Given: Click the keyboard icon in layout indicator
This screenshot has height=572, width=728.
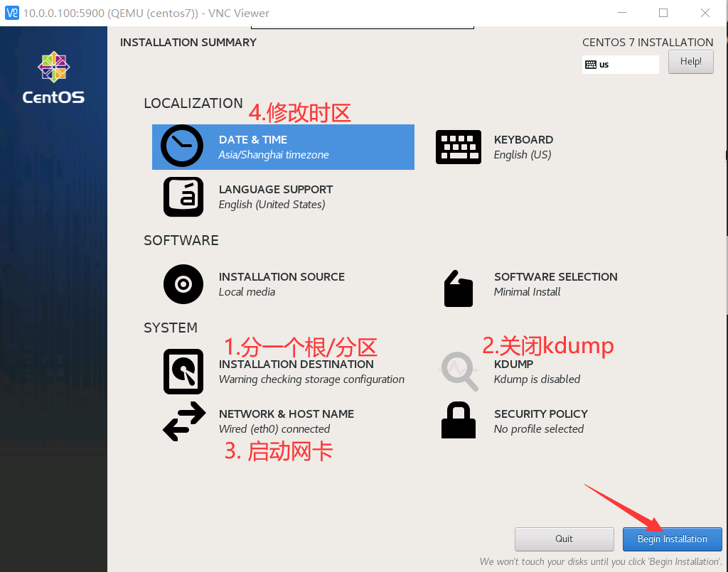Looking at the screenshot, I should 591,65.
